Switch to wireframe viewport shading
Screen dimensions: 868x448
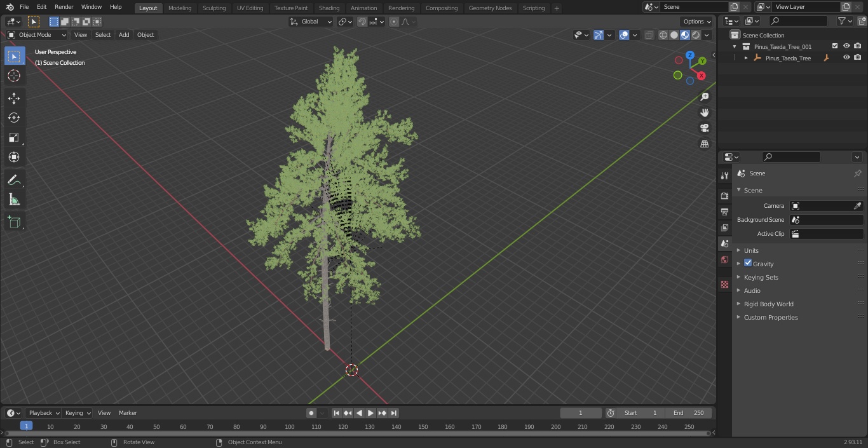point(663,35)
